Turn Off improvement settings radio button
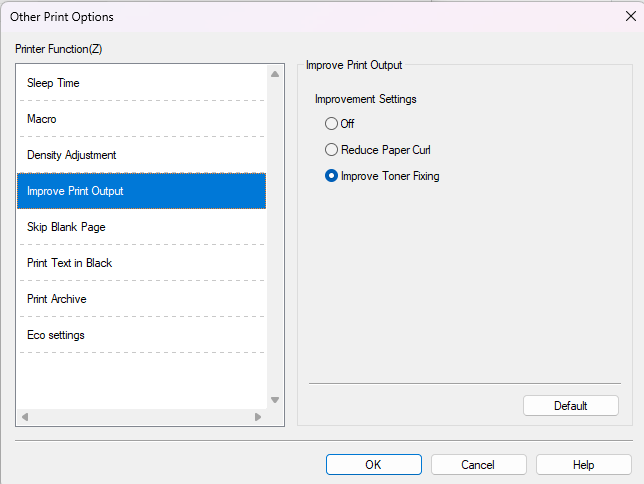644x484 pixels. tap(332, 124)
